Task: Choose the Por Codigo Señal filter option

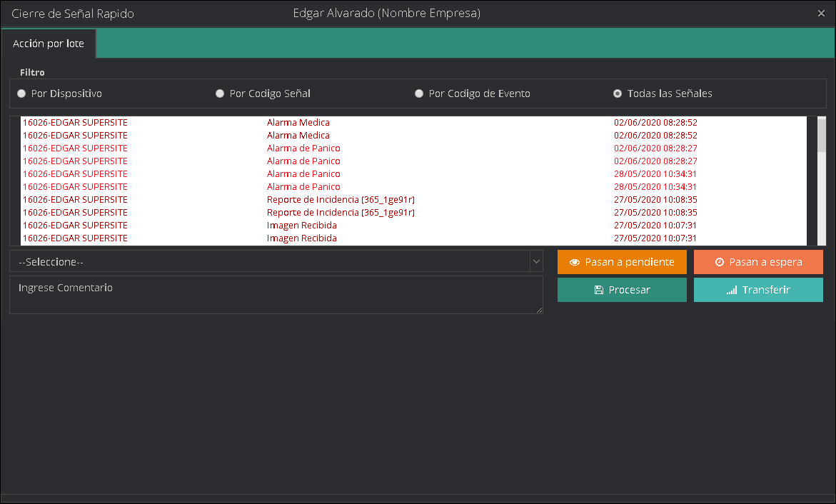Action: (220, 94)
